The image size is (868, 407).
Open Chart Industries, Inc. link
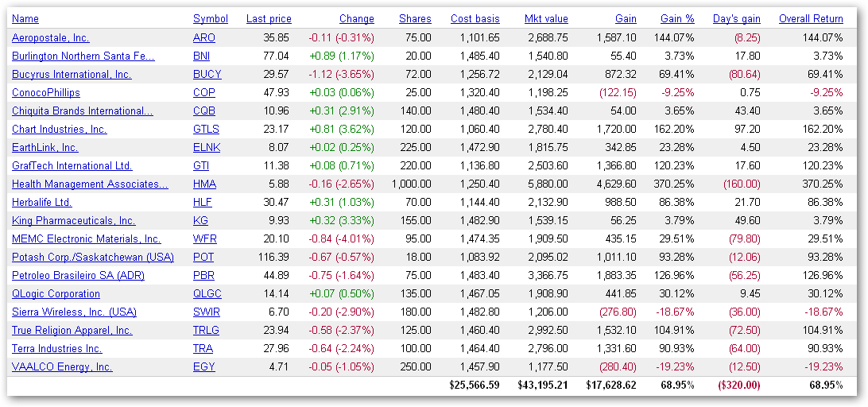pos(60,129)
